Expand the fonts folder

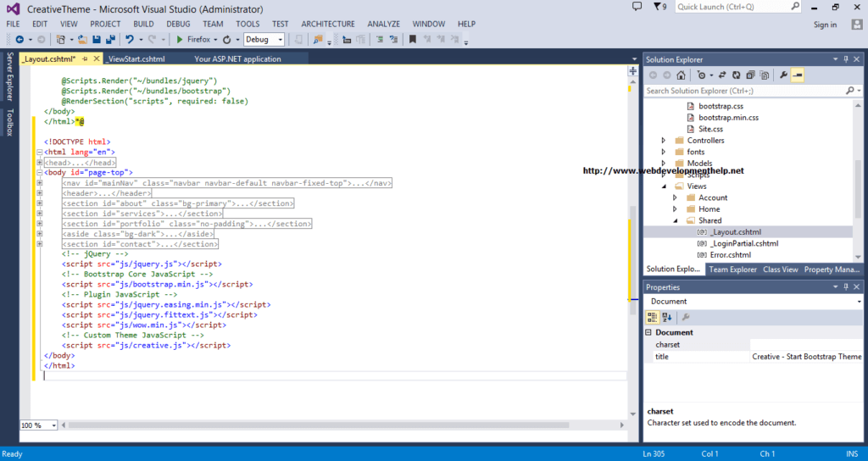click(x=663, y=152)
